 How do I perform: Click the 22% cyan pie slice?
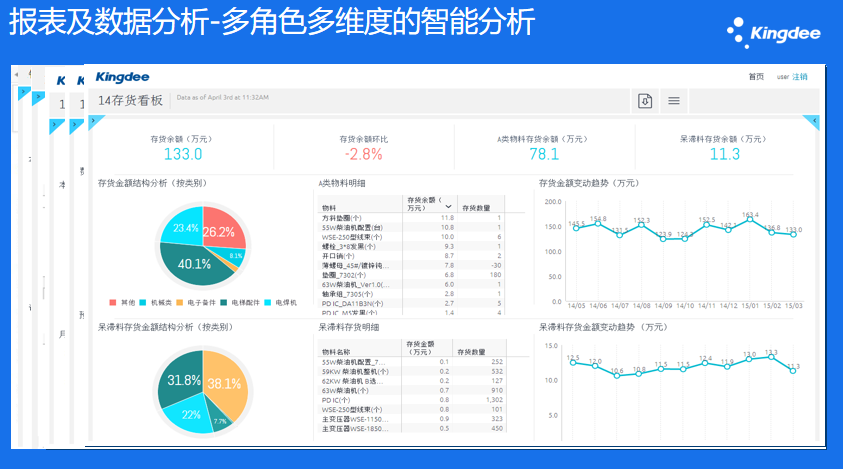pos(191,415)
